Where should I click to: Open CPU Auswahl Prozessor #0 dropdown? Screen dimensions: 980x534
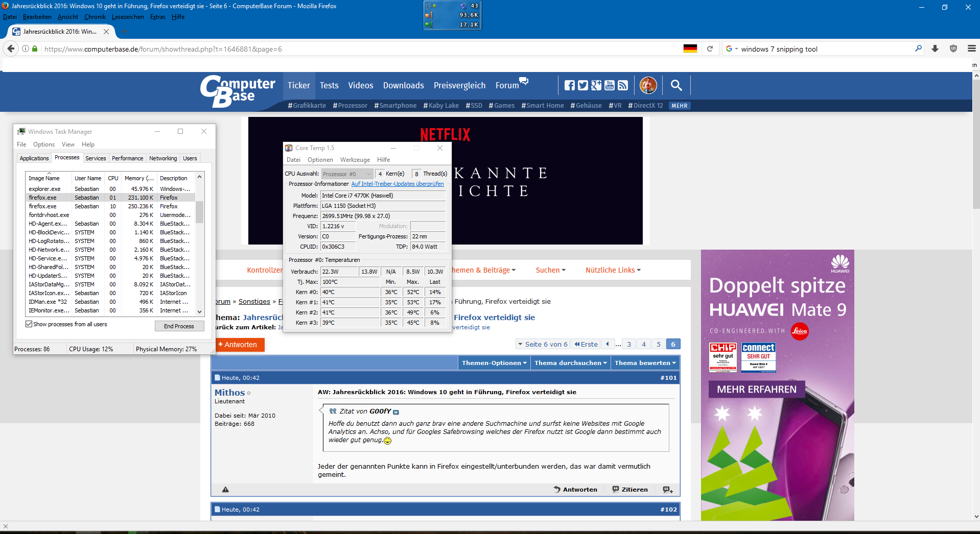pos(347,174)
